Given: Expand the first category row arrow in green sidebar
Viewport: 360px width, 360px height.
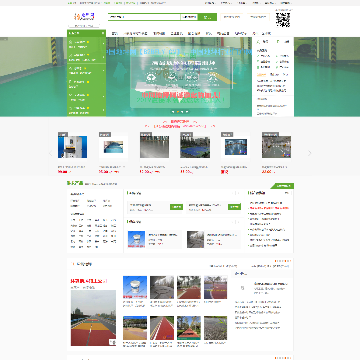Looking at the screenshot, I should (x=103, y=44).
